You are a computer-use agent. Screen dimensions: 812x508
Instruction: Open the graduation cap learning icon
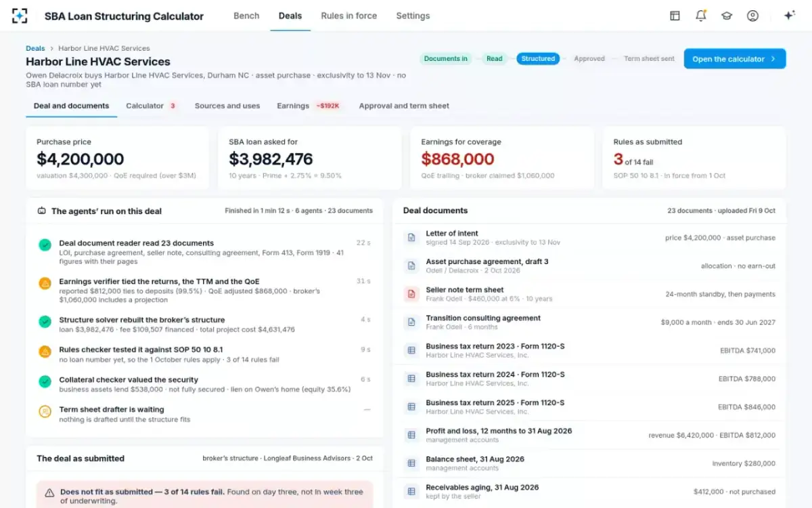point(727,16)
